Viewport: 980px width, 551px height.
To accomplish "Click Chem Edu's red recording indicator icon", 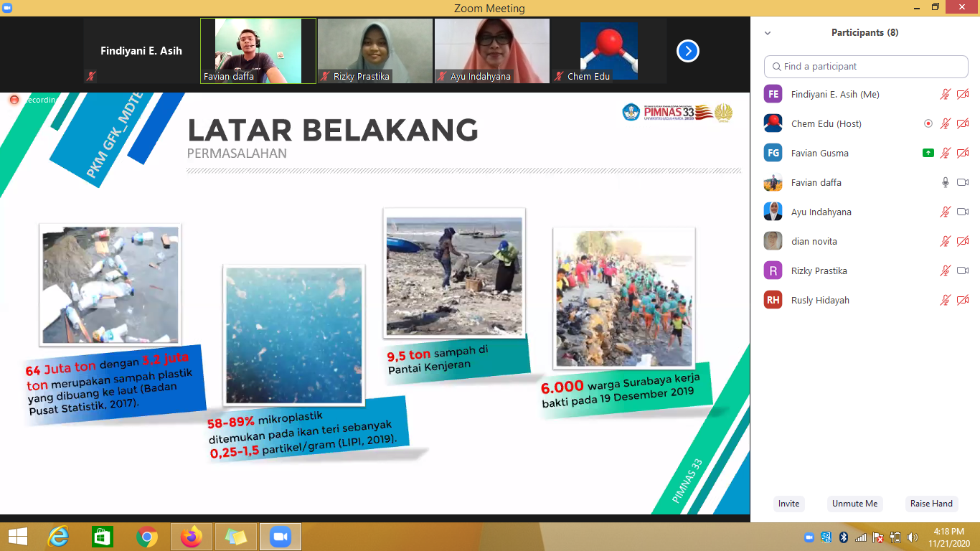I will (928, 123).
